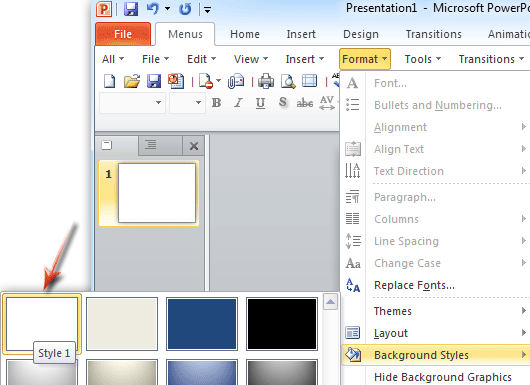Select solid black background style swatch
This screenshot has height=385, width=530.
[282, 324]
